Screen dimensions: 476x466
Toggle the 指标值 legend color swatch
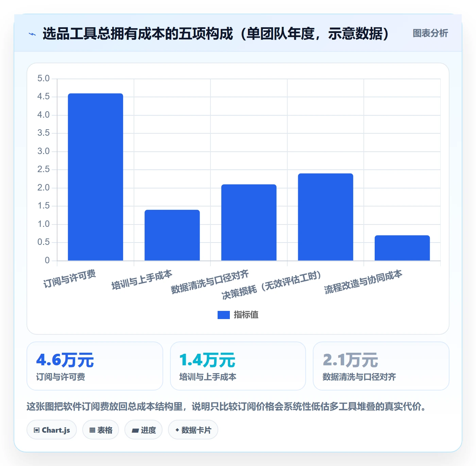pyautogui.click(x=224, y=315)
